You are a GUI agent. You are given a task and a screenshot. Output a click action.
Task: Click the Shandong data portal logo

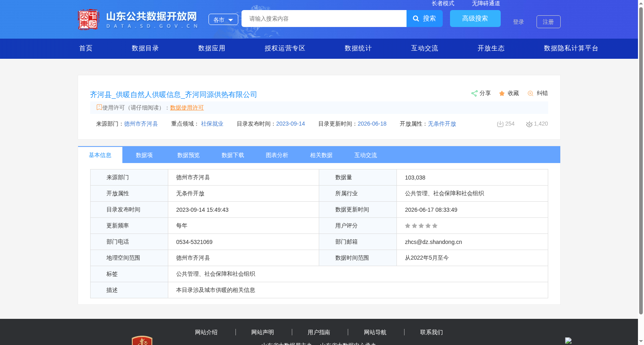coord(138,19)
